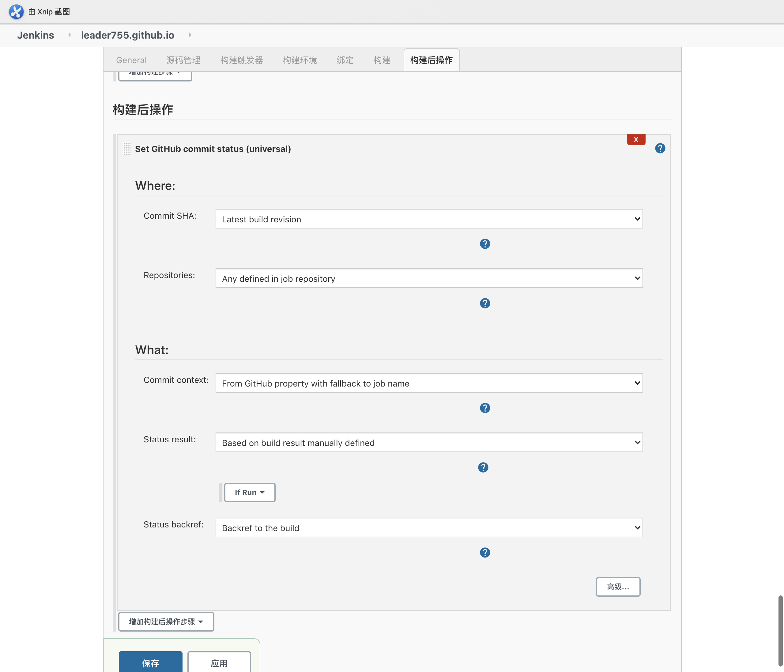
Task: Open the If Run dropdown button
Action: tap(249, 492)
